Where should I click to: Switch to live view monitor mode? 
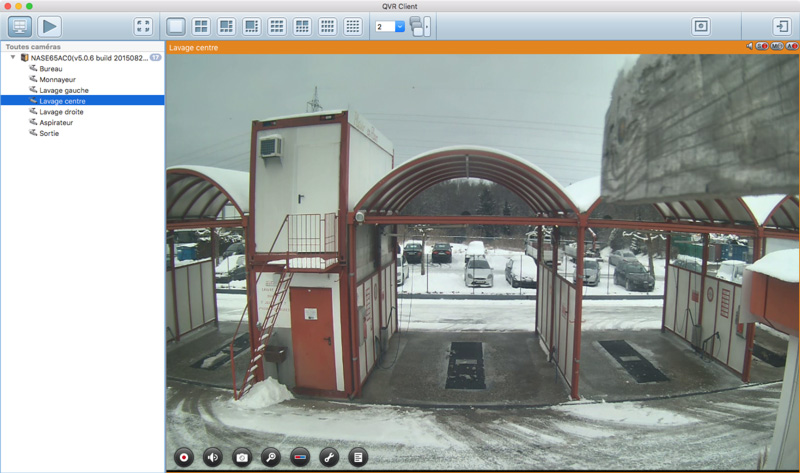click(20, 26)
